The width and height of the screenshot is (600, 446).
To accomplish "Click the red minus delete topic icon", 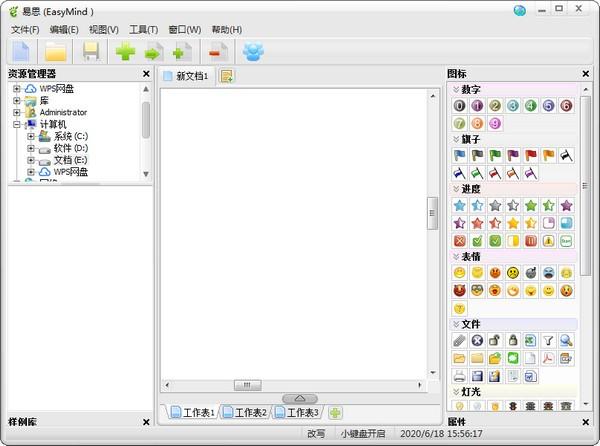I will (x=215, y=51).
